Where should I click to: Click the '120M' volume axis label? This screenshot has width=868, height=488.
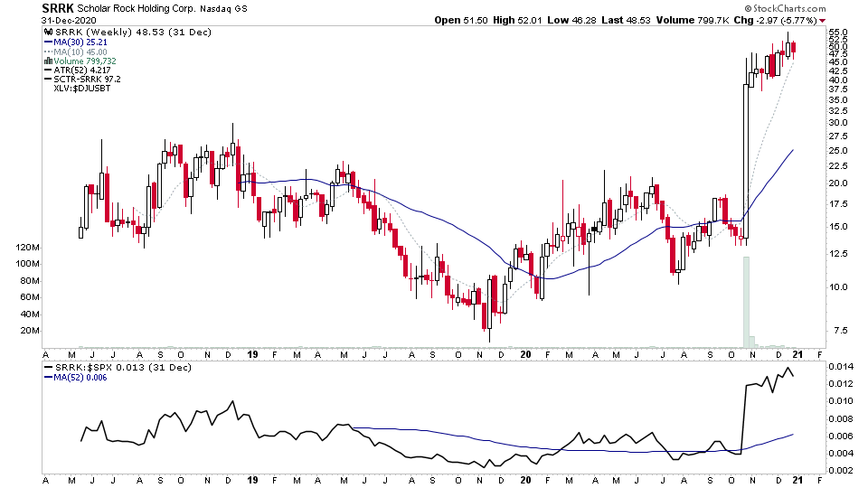pos(28,248)
